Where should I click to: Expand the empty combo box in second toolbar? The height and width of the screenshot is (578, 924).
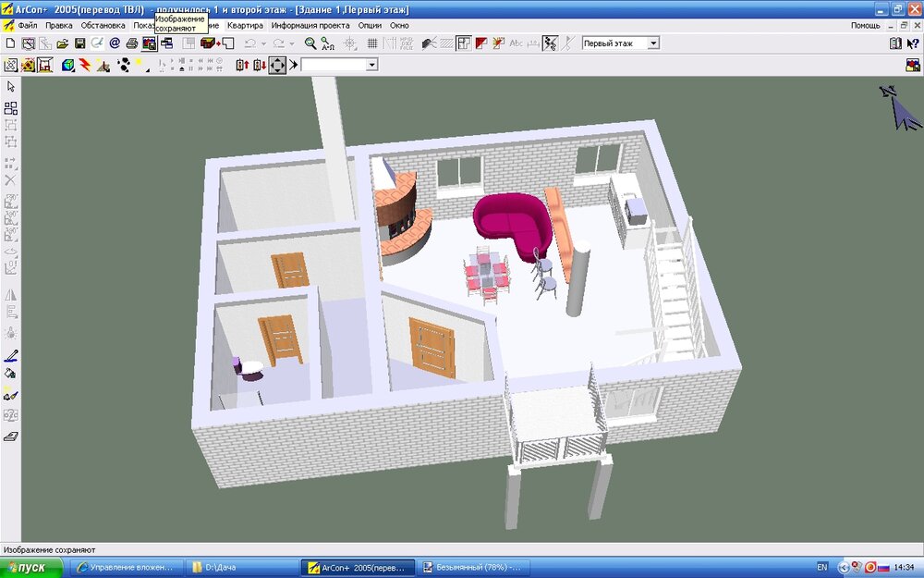(x=371, y=65)
